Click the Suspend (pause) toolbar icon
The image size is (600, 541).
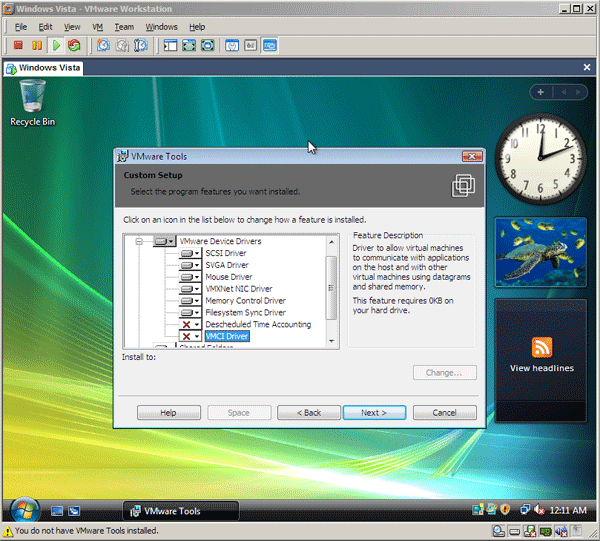37,46
